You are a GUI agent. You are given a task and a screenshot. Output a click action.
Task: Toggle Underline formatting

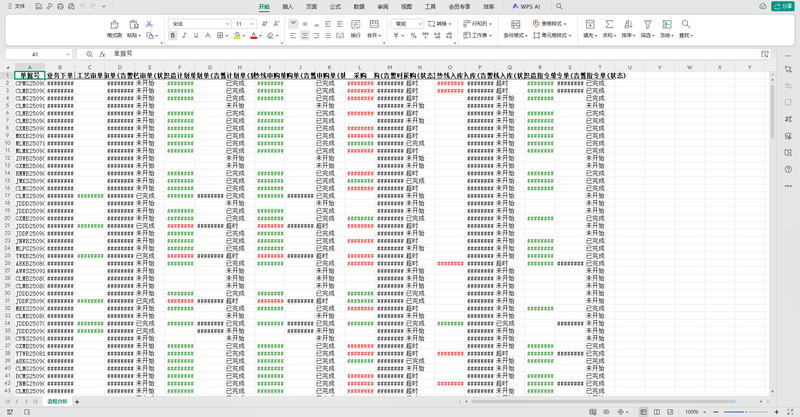pyautogui.click(x=198, y=35)
